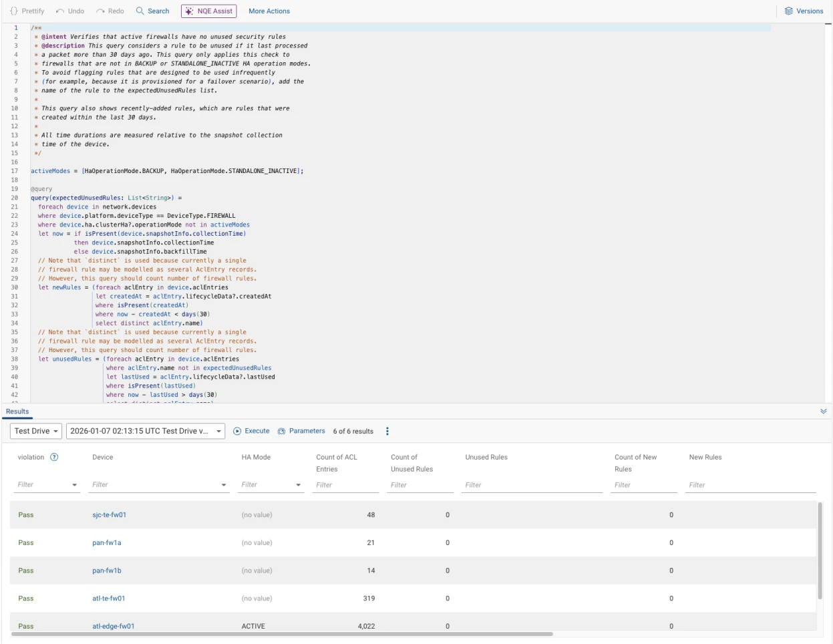Click the results vertical scrollbar
Image resolution: width=833 pixels, height=644 pixels.
pyautogui.click(x=820, y=551)
